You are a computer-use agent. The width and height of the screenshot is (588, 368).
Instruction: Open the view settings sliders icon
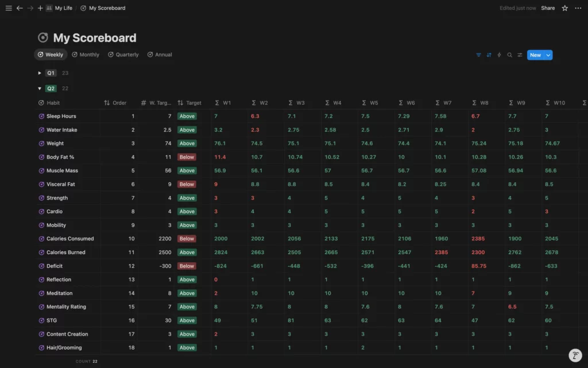(x=520, y=55)
